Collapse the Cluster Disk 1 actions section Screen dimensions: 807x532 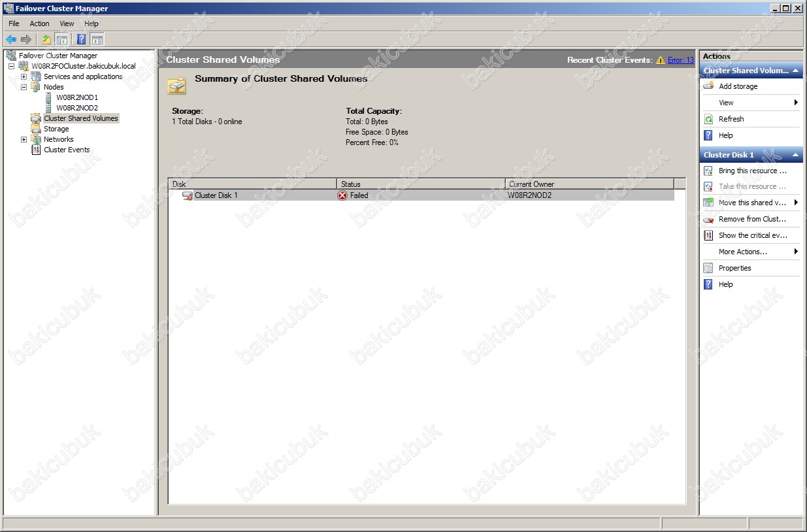796,155
